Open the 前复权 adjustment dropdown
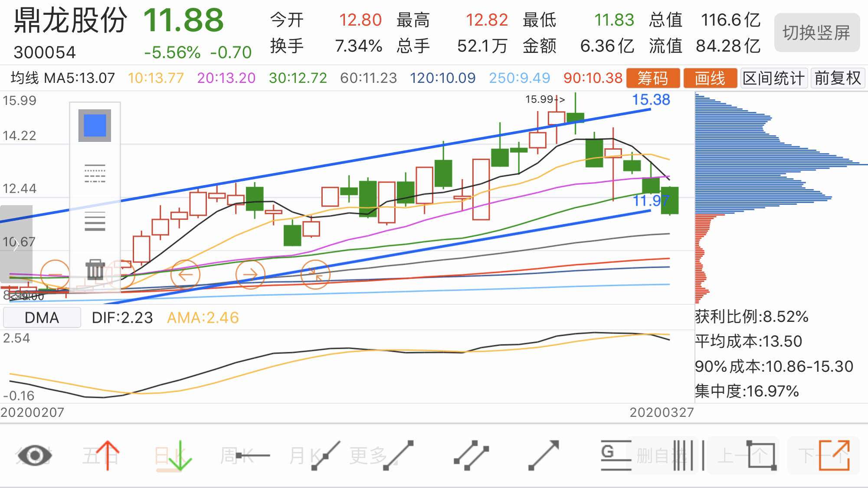Viewport: 868px width, 488px height. click(838, 78)
